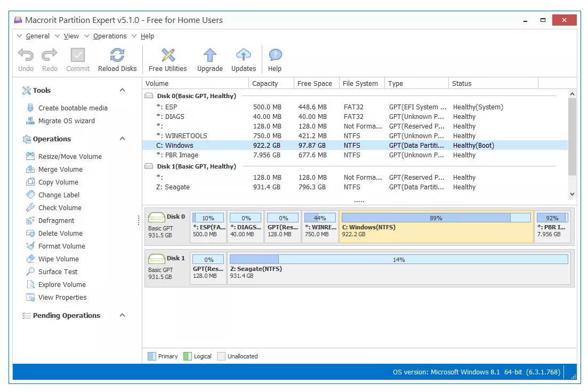This screenshot has height=392, width=588.
Task: Collapse the Tools section
Action: (x=122, y=90)
